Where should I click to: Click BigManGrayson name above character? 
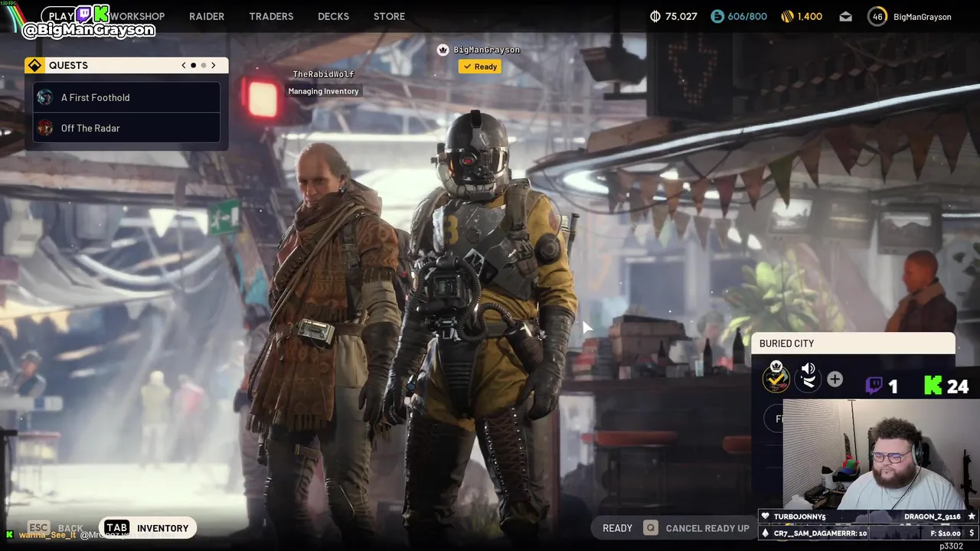click(x=486, y=50)
